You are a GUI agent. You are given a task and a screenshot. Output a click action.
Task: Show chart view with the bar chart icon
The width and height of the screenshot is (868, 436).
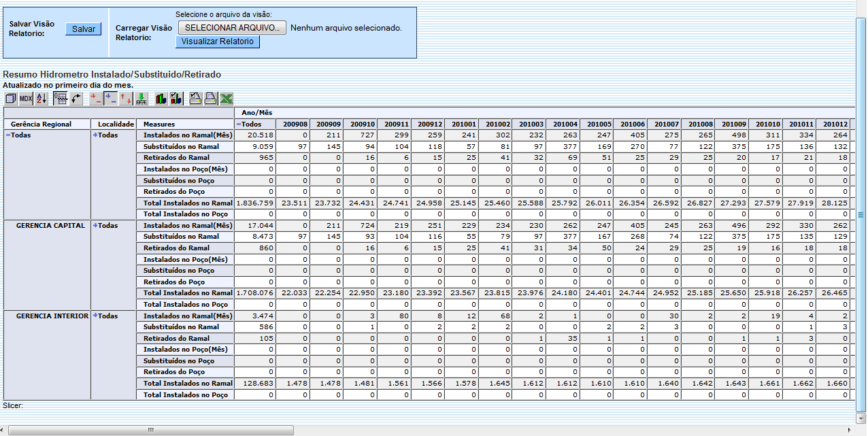pyautogui.click(x=160, y=98)
